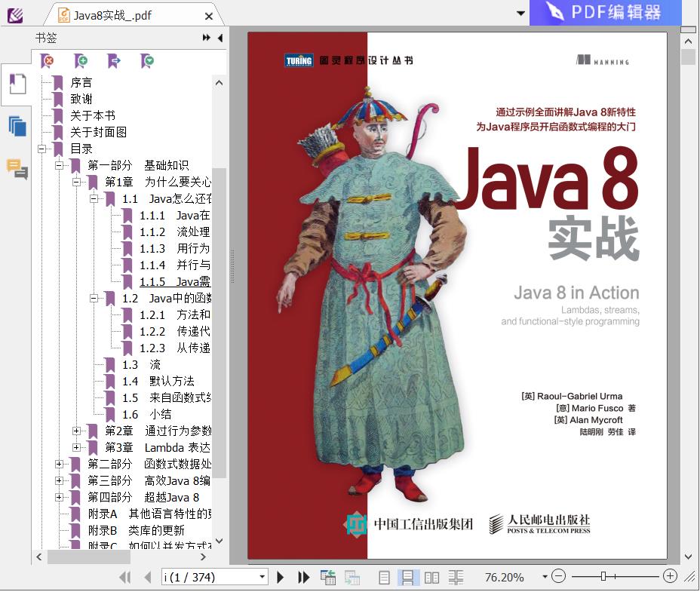This screenshot has width=700, height=592.
Task: Open the 关于本书 bookmark
Action: pos(93,115)
